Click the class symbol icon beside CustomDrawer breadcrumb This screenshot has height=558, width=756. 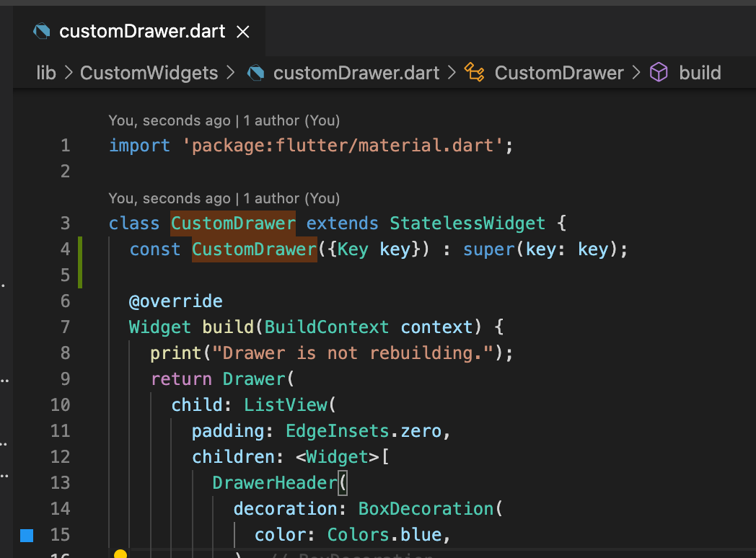475,72
